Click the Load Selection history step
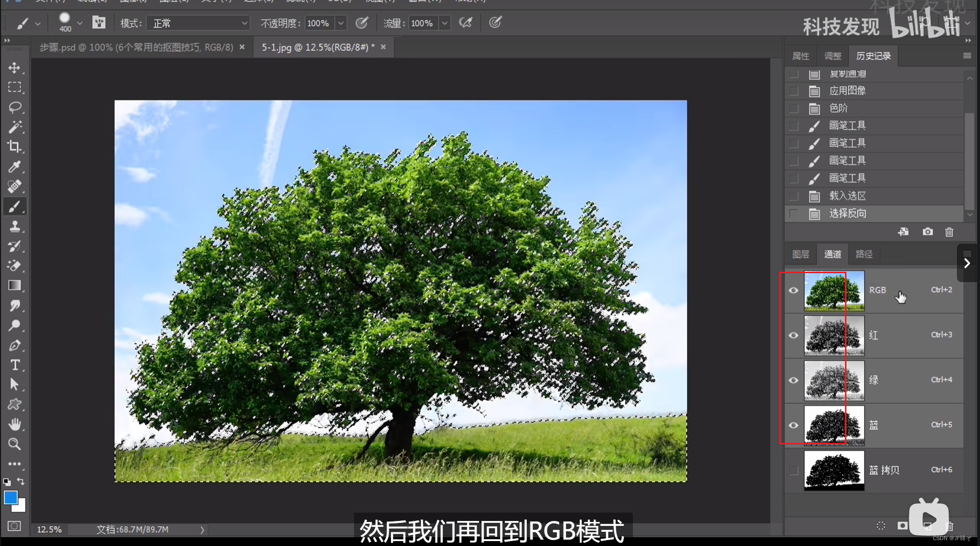 tap(847, 196)
